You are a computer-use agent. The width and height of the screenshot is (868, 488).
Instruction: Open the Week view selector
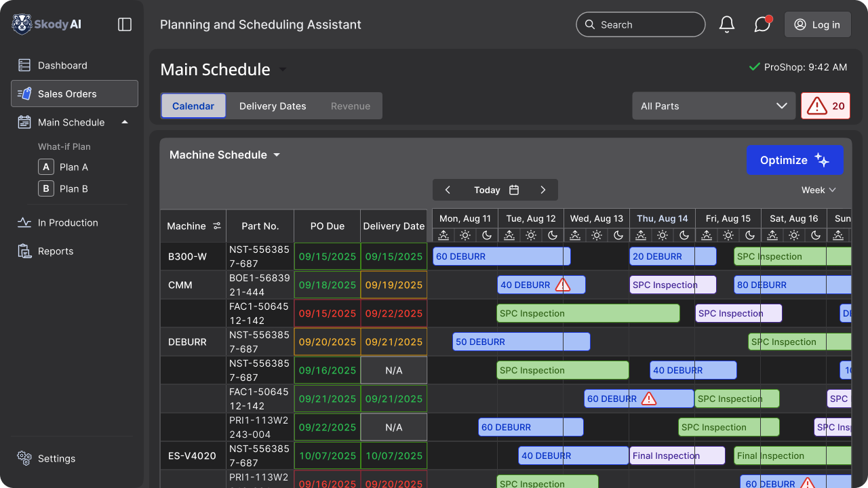tap(818, 190)
